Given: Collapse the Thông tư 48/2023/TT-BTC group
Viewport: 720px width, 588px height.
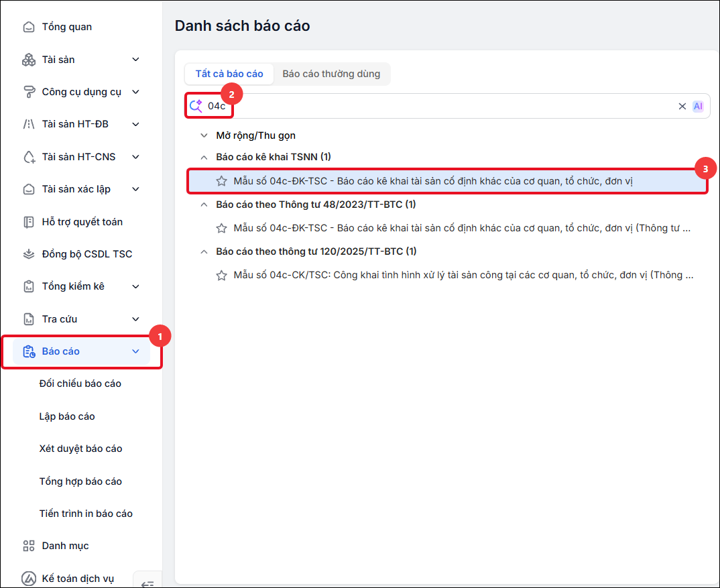Looking at the screenshot, I should [x=204, y=205].
